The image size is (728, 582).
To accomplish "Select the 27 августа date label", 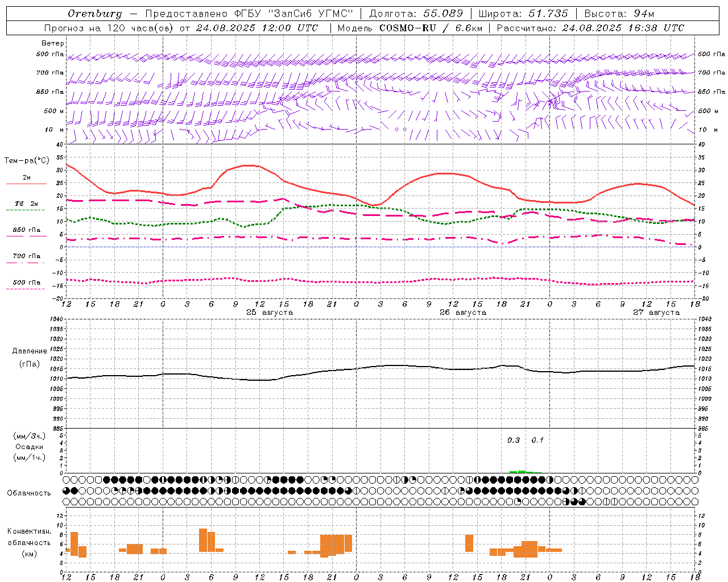I will click(x=656, y=313).
